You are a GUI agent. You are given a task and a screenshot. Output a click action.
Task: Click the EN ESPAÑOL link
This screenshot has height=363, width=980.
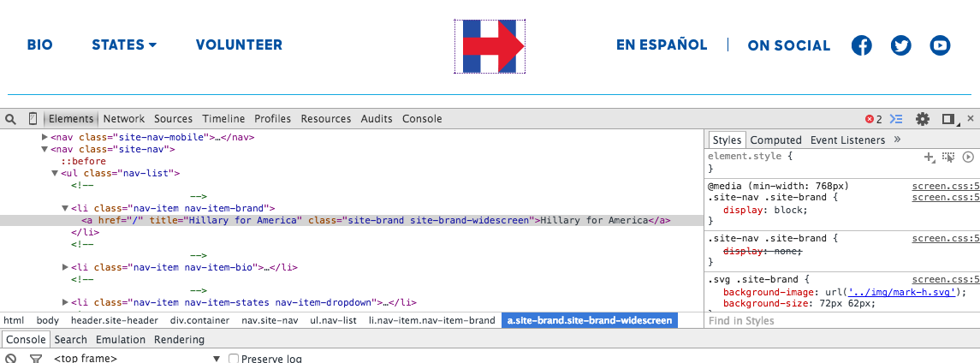coord(662,45)
